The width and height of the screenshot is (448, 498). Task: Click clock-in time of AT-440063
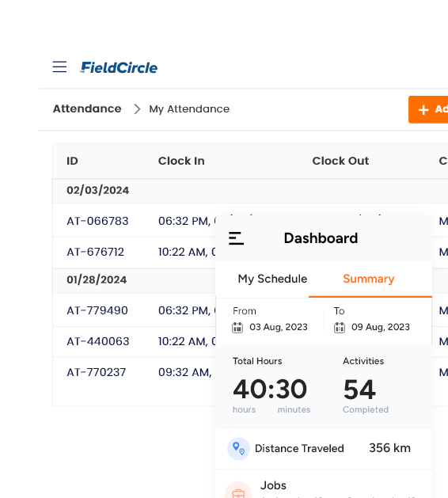coord(187,341)
